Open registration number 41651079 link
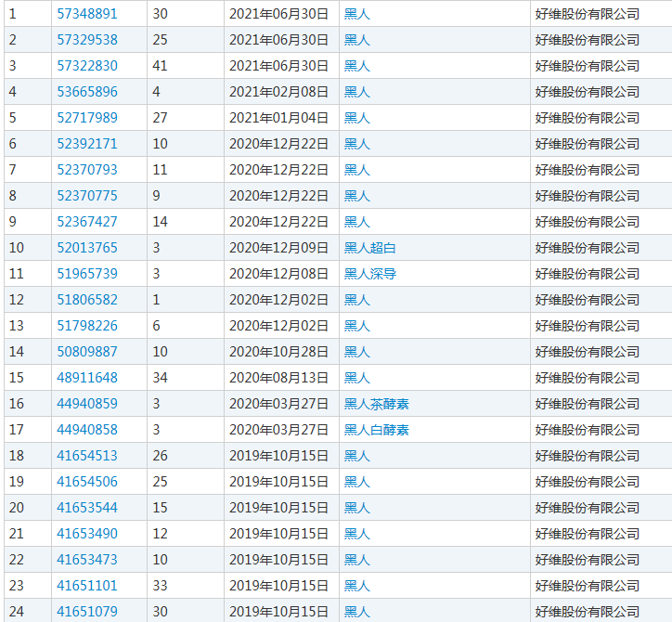 pos(87,611)
